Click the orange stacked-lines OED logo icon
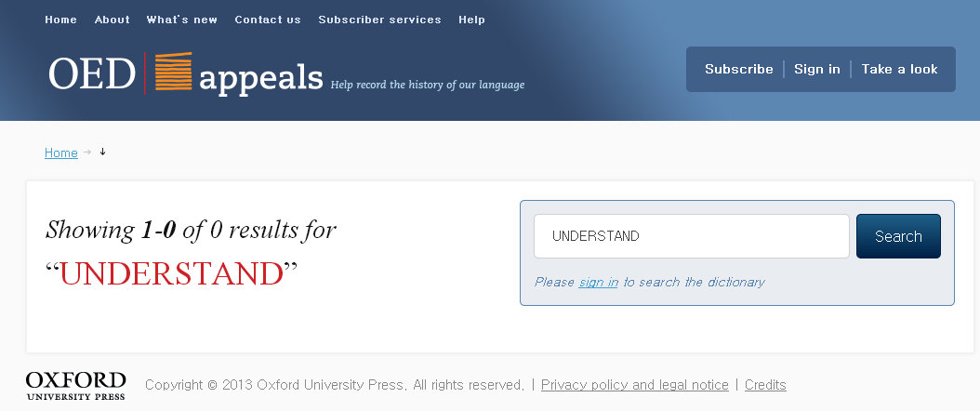This screenshot has height=411, width=980. coord(172,73)
